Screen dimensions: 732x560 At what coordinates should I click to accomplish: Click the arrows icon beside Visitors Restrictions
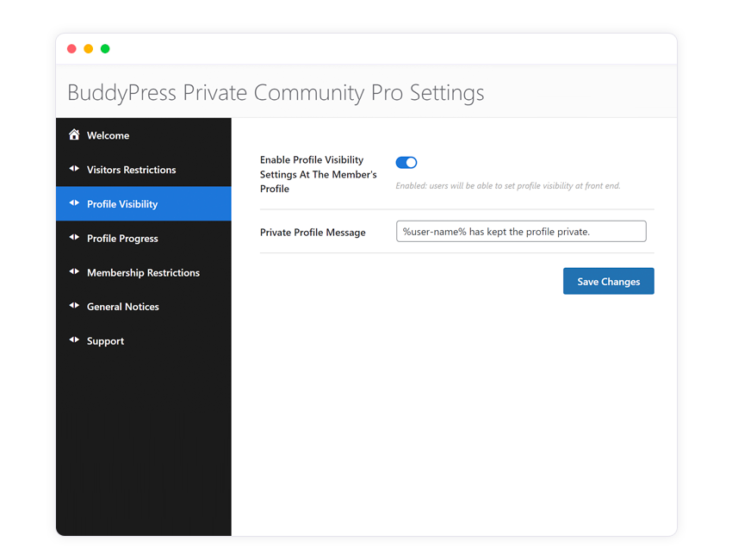74,169
